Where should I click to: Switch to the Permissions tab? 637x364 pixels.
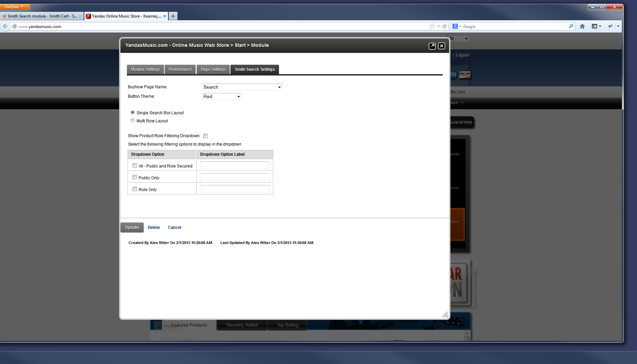[180, 69]
